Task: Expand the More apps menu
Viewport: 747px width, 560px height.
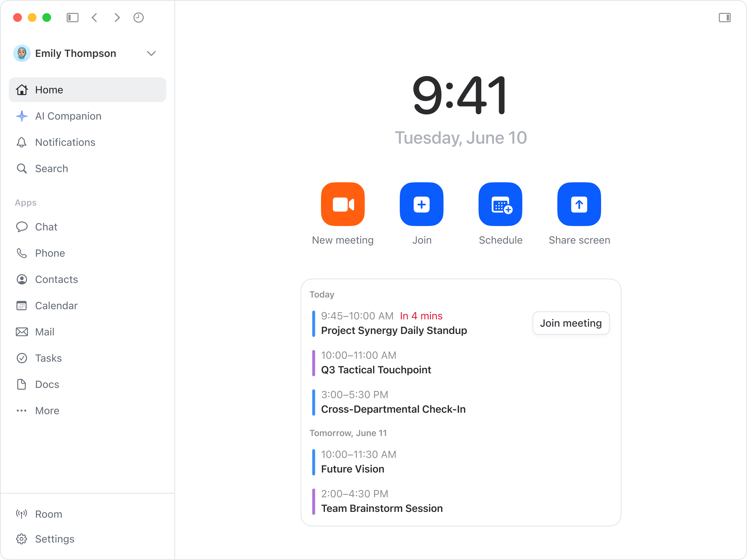Action: point(47,411)
